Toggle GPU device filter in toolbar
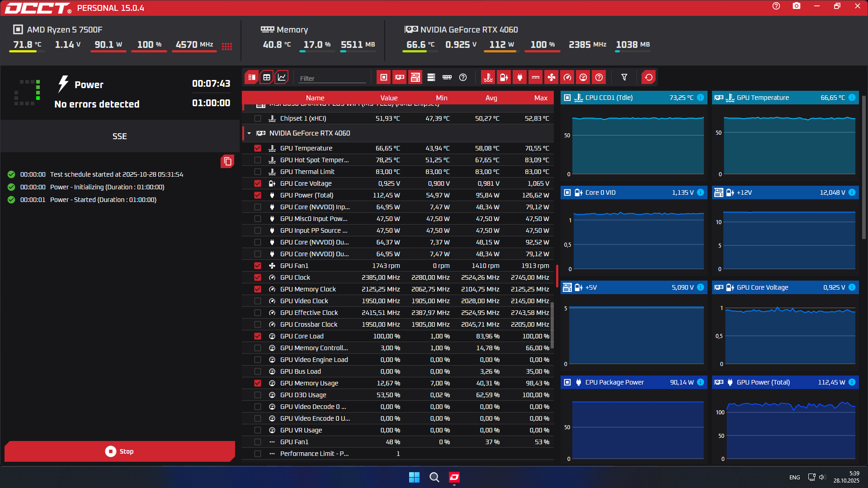 [399, 77]
